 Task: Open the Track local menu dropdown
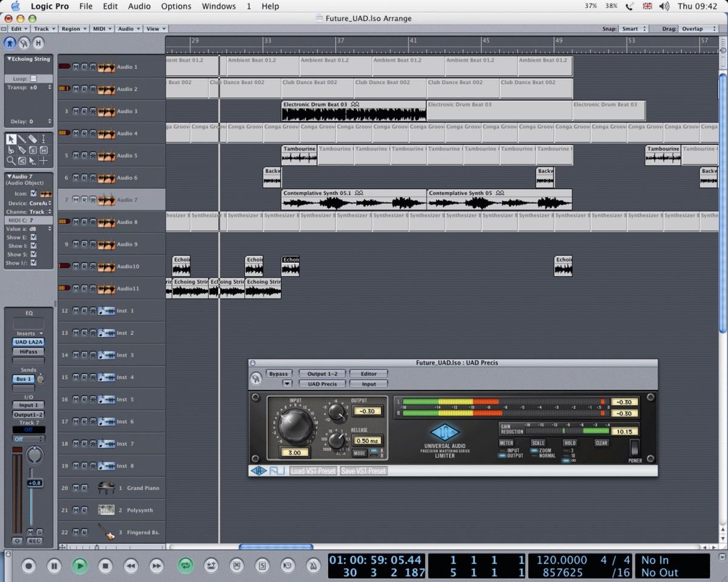(44, 28)
